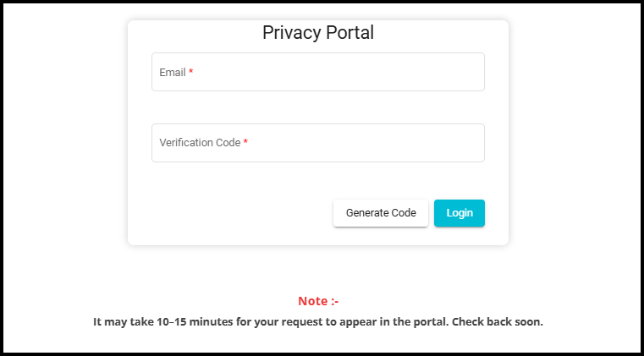Click the "Verification Code" placeholder label text
This screenshot has height=356, width=644.
(x=200, y=143)
